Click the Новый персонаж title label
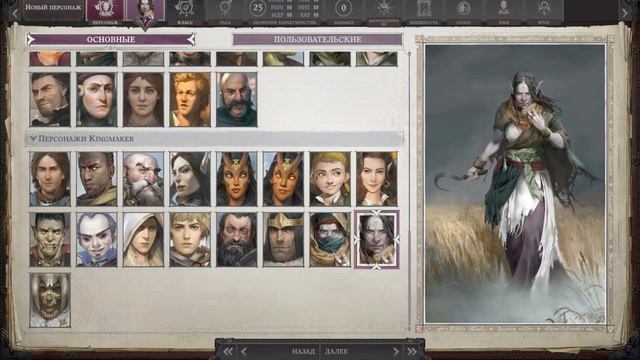This screenshot has width=640, height=360. 53,7
